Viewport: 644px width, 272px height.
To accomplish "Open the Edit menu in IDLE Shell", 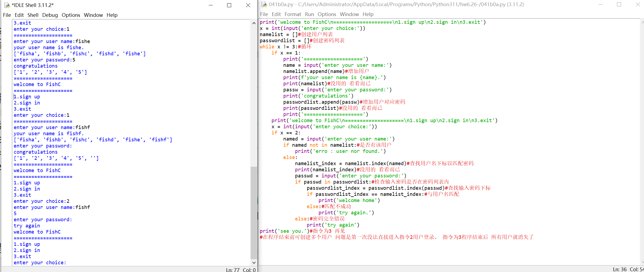I will coord(19,15).
